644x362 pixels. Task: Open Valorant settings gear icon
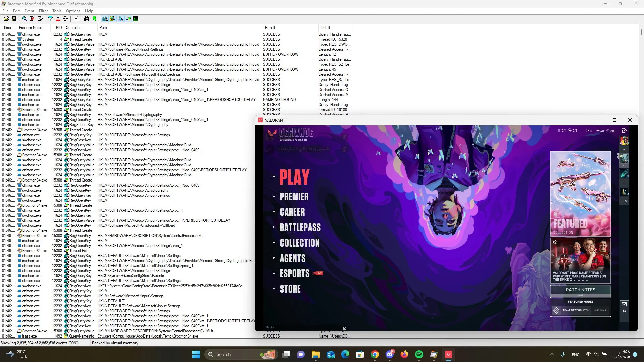click(x=624, y=131)
